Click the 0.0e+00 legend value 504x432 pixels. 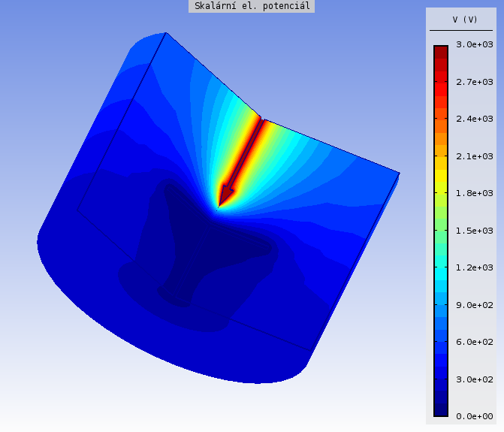475,416
